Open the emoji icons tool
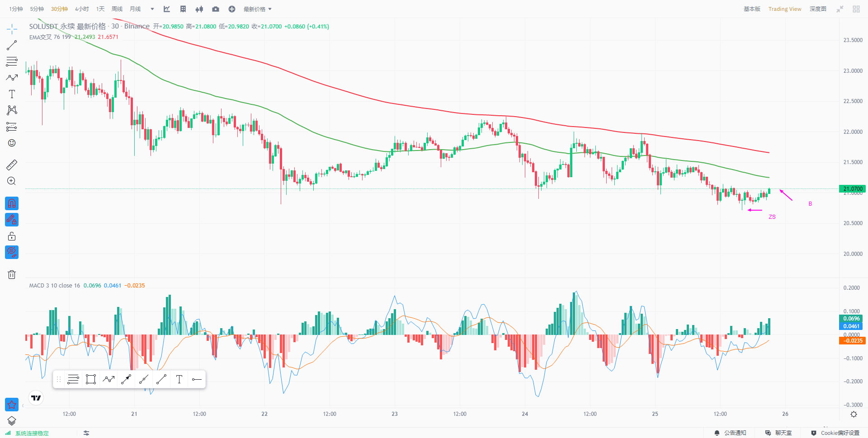This screenshot has height=438, width=868. click(12, 143)
